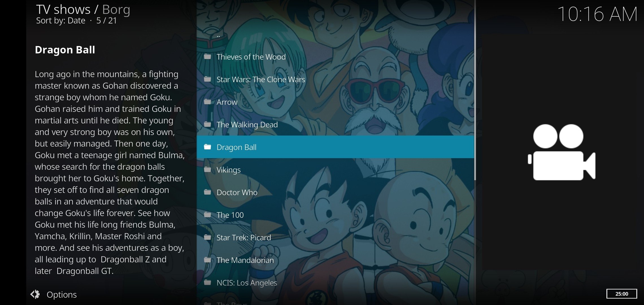Select The Mandalorian show
This screenshot has width=644, height=305.
[335, 260]
